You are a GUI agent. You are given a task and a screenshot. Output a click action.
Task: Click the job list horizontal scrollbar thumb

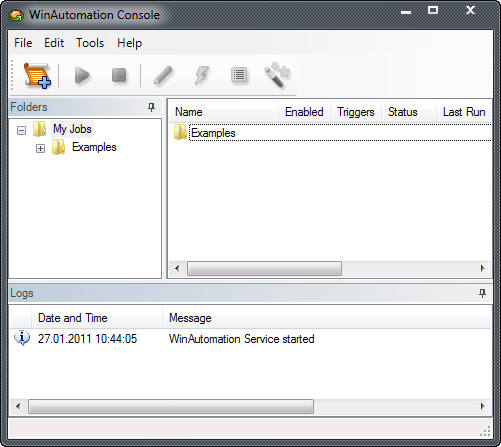pos(264,268)
